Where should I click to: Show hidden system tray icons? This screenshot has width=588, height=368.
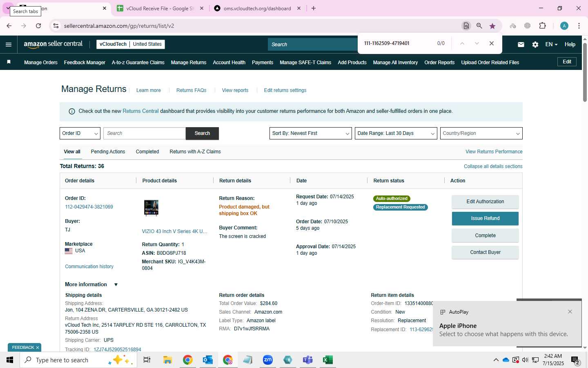pos(496,360)
